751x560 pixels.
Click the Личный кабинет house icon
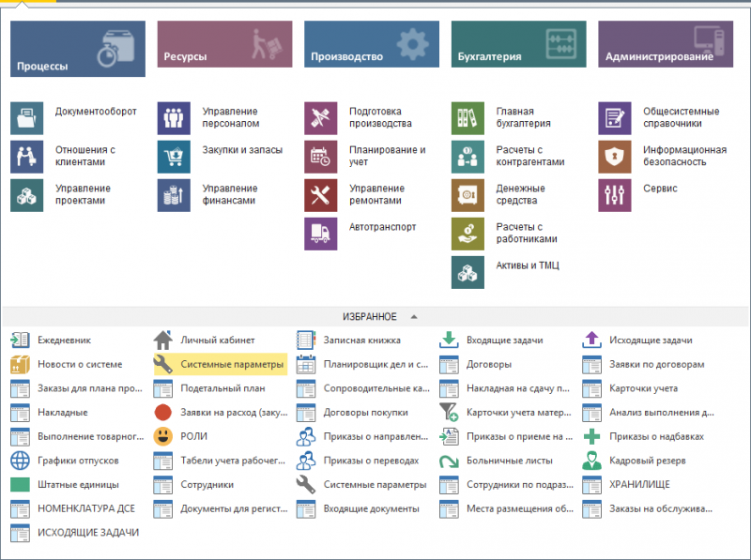(162, 340)
